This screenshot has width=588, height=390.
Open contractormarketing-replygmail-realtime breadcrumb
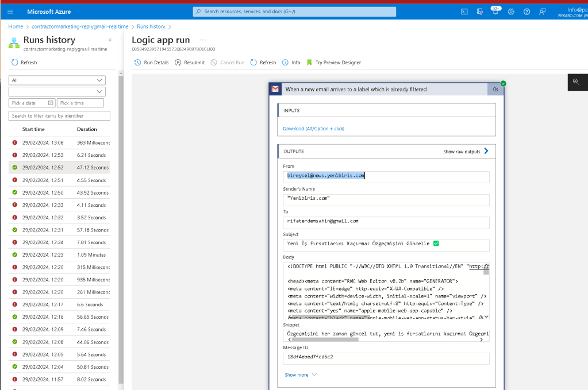(x=80, y=26)
